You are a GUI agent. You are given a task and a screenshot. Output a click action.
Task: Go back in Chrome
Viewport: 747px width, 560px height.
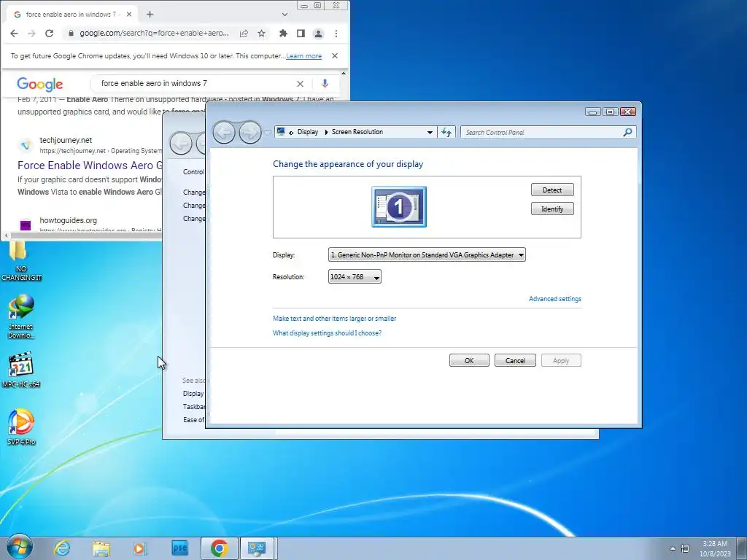coord(14,34)
